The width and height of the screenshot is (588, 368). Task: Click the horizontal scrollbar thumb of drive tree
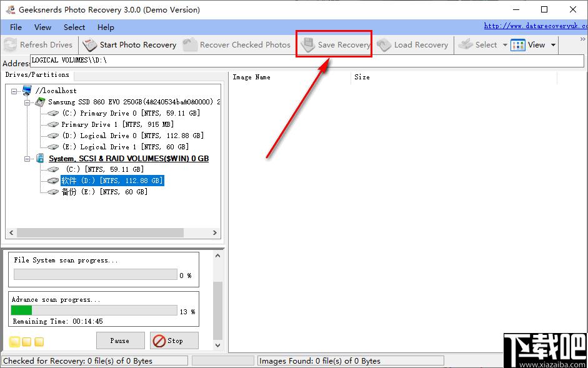click(x=100, y=232)
